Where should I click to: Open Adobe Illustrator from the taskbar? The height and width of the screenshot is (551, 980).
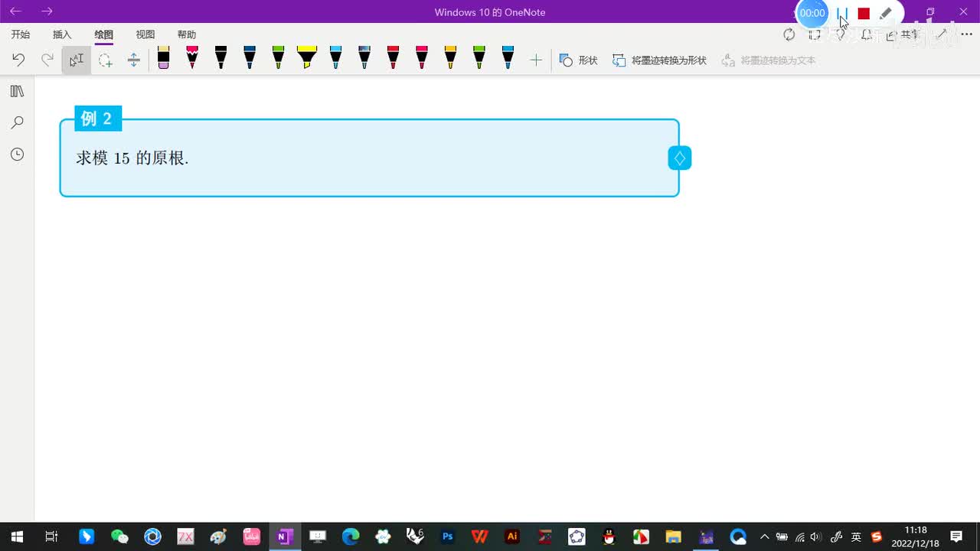point(513,536)
